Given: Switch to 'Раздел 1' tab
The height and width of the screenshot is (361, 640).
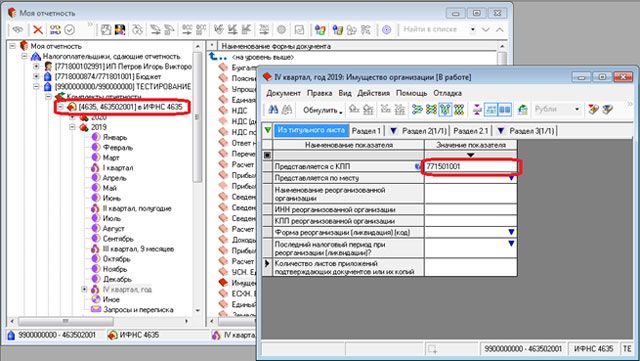Looking at the screenshot, I should (366, 131).
